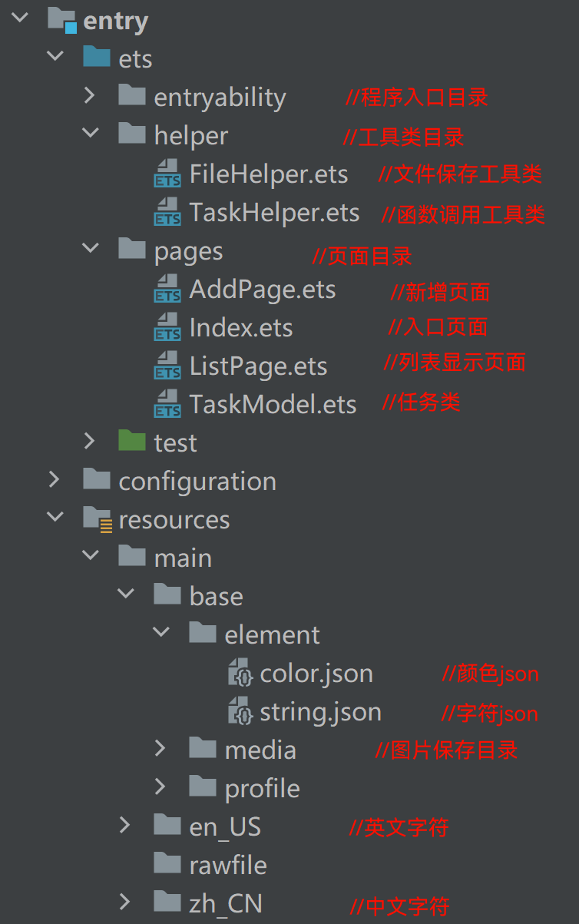Image resolution: width=579 pixels, height=924 pixels.
Task: Click the resources folder icon
Action: click(97, 519)
